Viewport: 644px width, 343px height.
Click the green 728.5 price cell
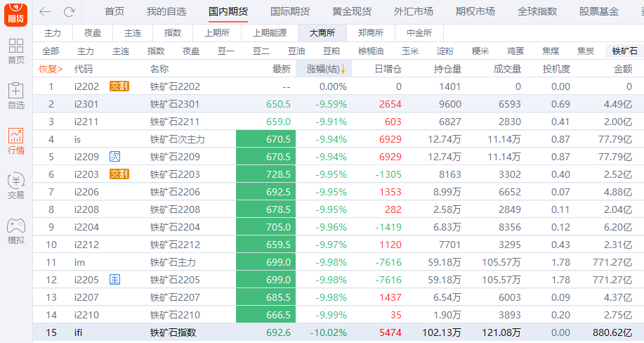tap(266, 174)
